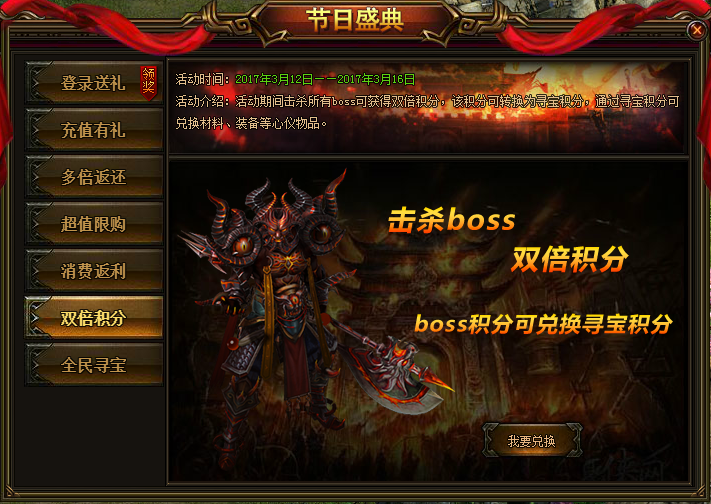Close the 节日盛典 window
This screenshot has height=504, width=711.
696,30
